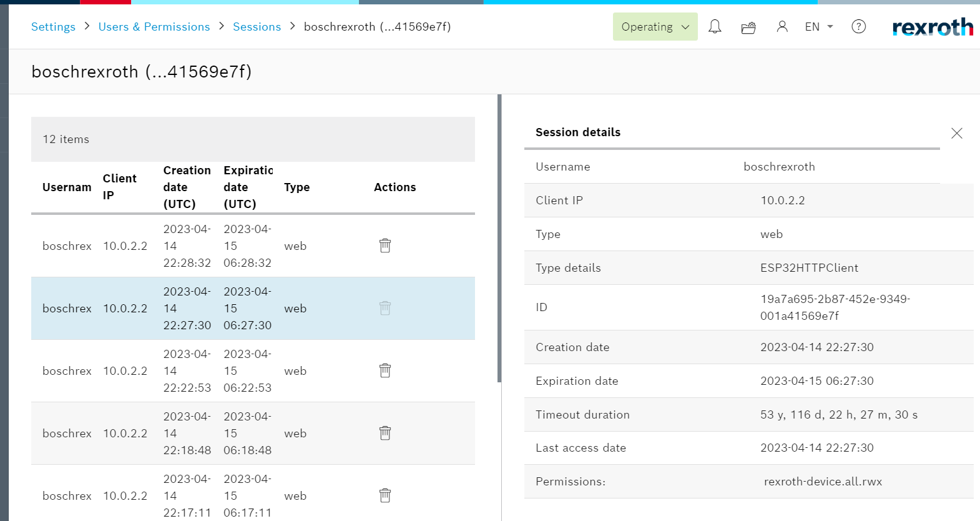Click the boschrexroth (...41569e7f) breadcrumb
This screenshot has width=980, height=521.
click(x=377, y=27)
